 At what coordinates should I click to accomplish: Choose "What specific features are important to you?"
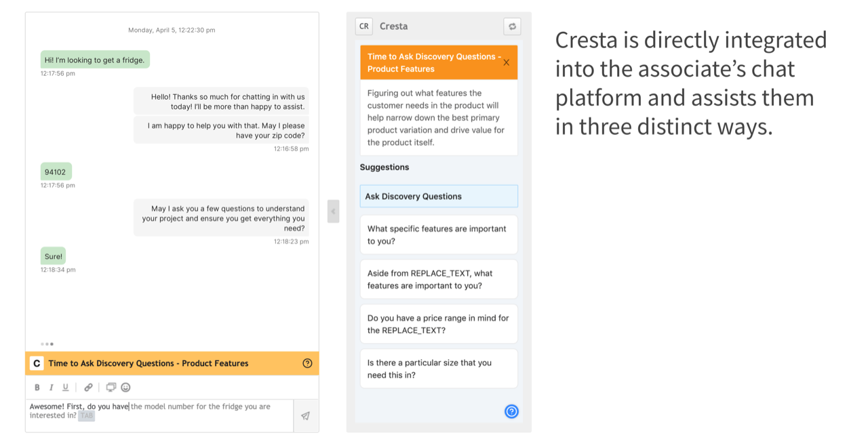click(x=438, y=235)
